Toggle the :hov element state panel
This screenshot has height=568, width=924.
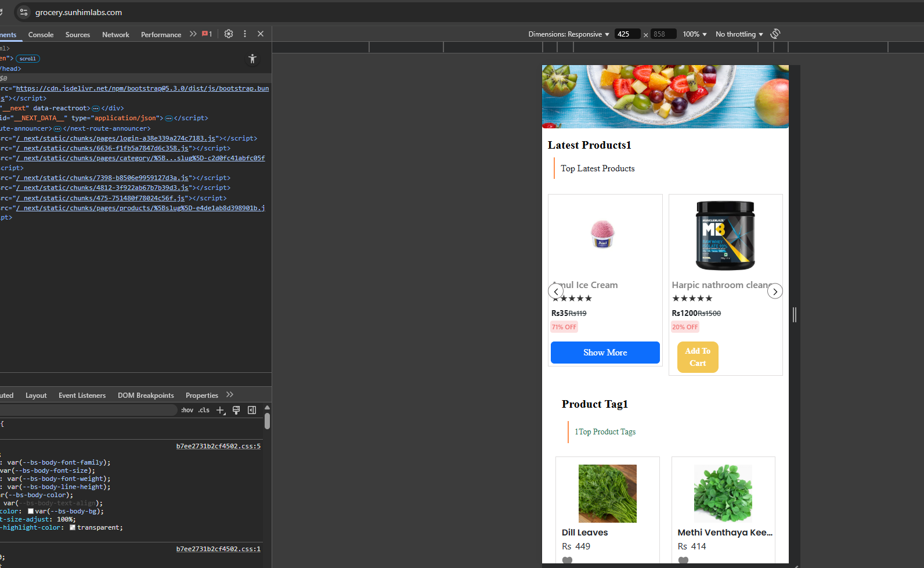pos(187,410)
